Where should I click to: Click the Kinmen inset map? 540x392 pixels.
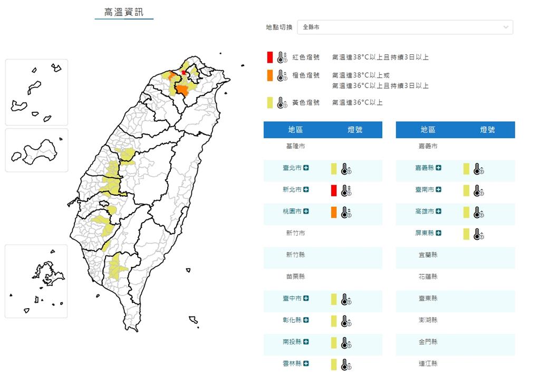36,150
